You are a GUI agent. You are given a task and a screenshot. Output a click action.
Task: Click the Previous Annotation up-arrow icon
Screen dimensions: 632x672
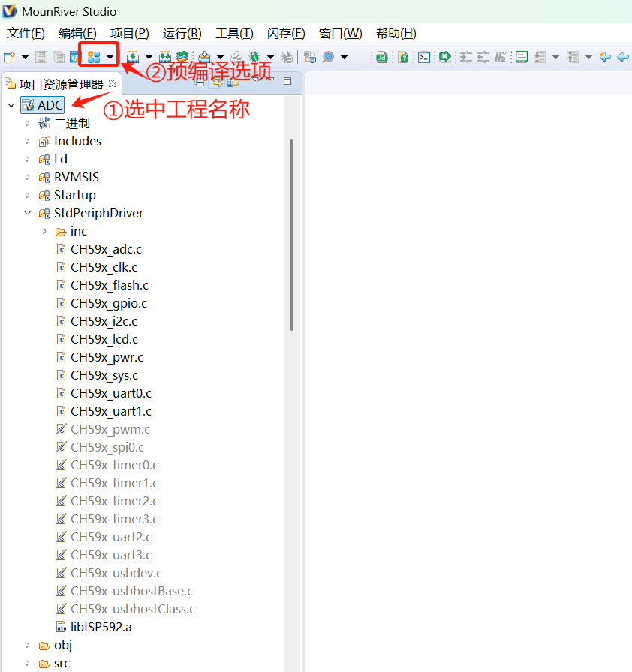573,57
